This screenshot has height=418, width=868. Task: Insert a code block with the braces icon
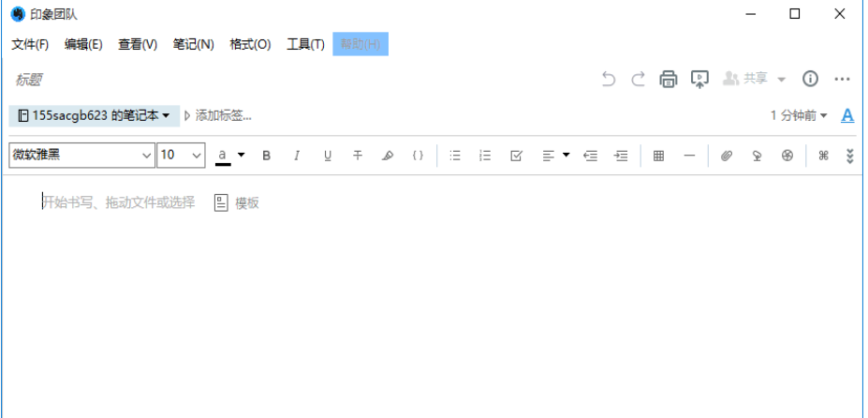click(418, 156)
